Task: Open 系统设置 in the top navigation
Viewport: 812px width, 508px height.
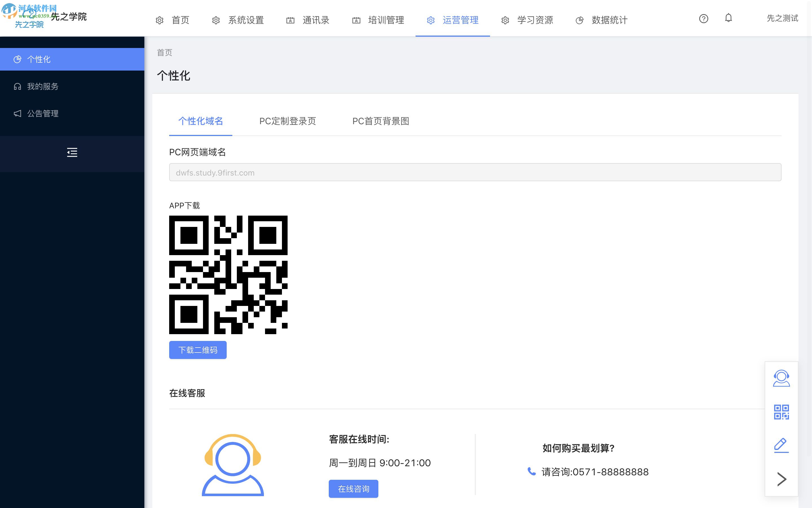Action: click(238, 20)
